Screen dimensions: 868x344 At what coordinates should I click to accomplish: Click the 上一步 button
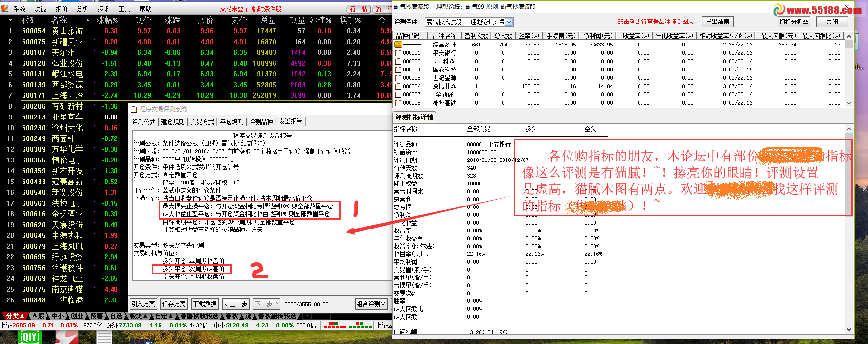(x=235, y=304)
